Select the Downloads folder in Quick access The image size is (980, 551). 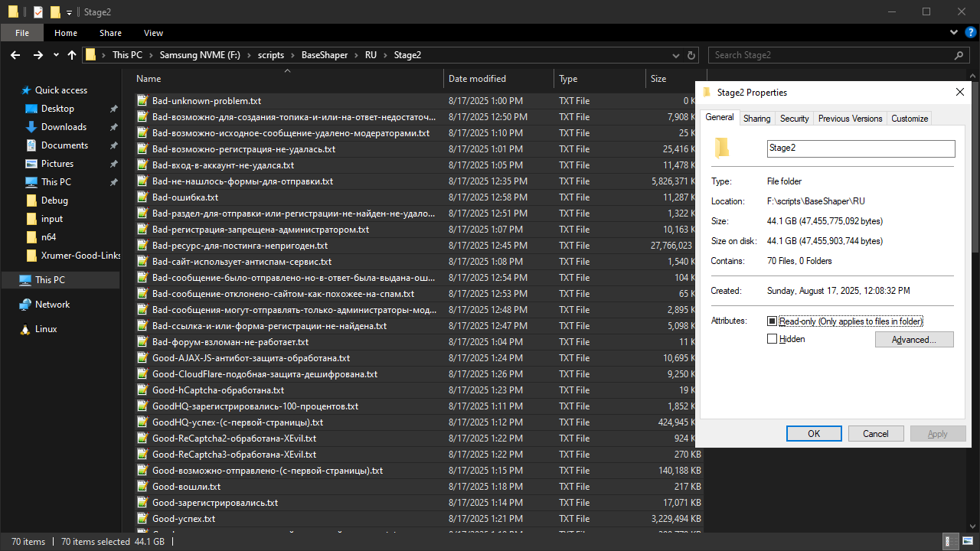pos(64,127)
